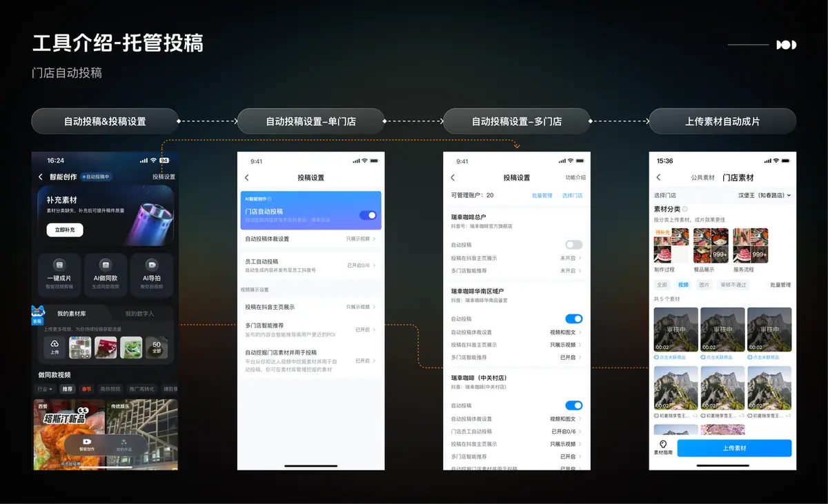Enable 自动投稿 for 瑞幸咖啡总户
This screenshot has height=504, width=828.
[x=574, y=245]
